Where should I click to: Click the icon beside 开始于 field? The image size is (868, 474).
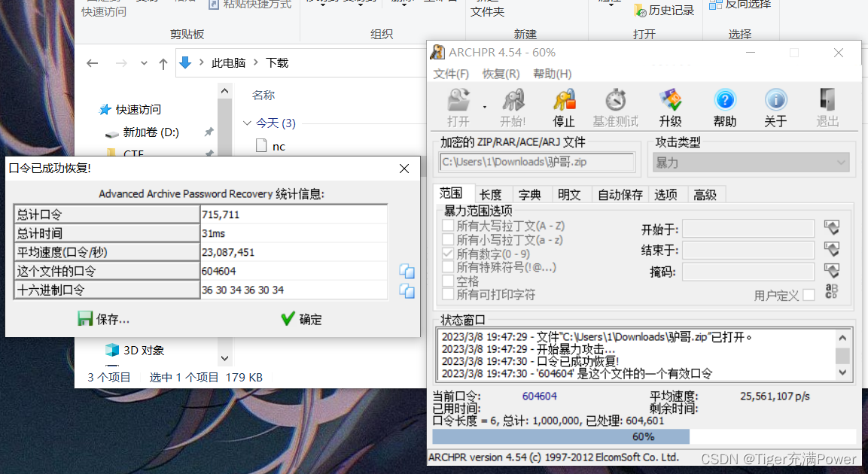[831, 227]
